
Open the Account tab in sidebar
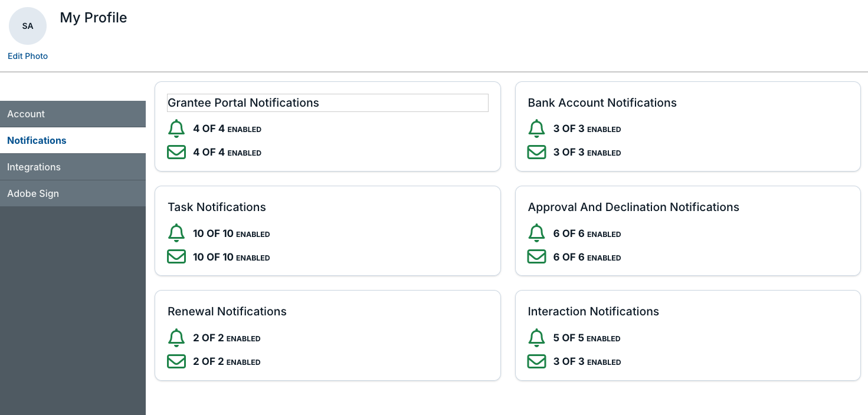tap(73, 114)
